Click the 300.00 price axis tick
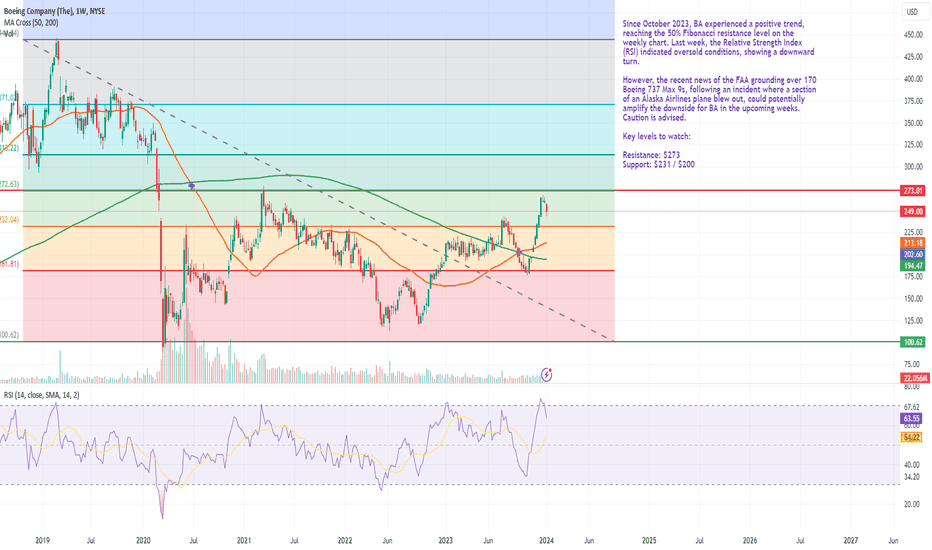The height and width of the screenshot is (550, 932). point(913,166)
